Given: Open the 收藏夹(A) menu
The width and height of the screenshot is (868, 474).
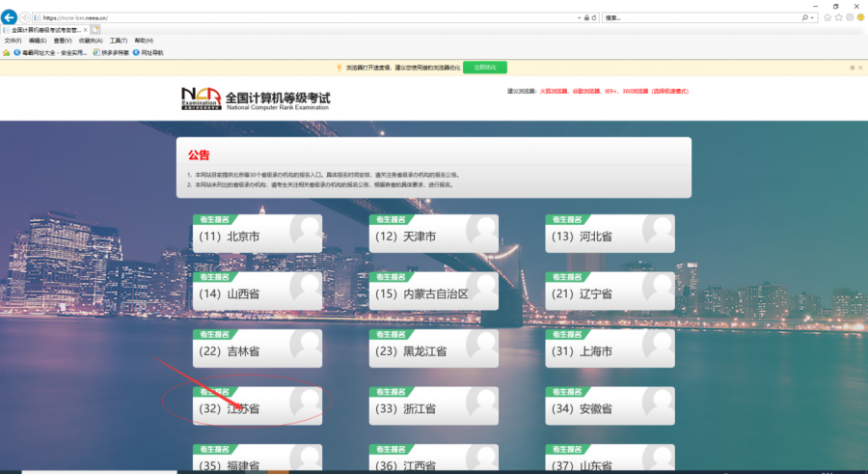Looking at the screenshot, I should (91, 41).
